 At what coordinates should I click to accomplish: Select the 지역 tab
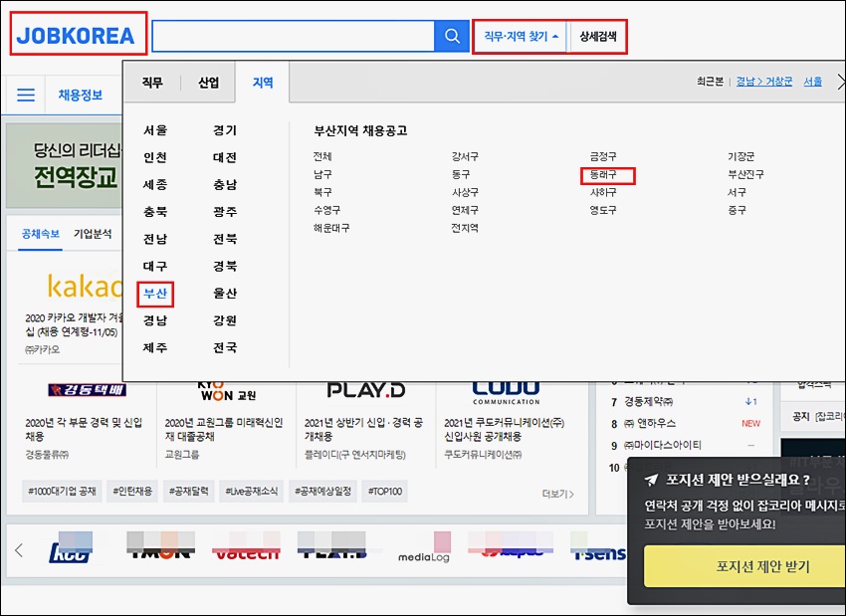pos(263,83)
